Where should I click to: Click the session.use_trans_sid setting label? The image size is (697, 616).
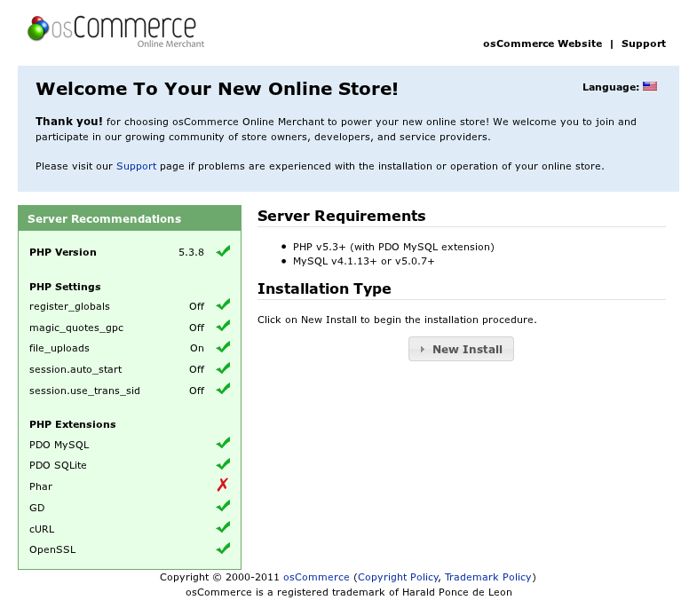(x=84, y=391)
